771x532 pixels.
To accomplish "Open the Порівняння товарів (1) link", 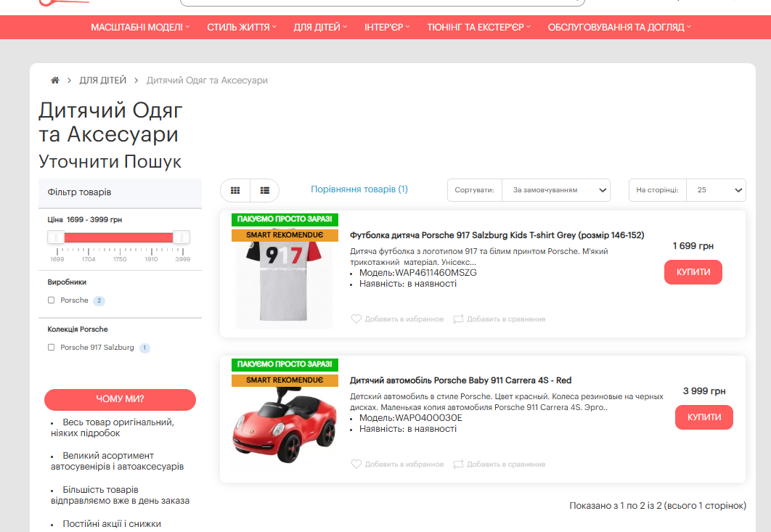I will [x=359, y=189].
